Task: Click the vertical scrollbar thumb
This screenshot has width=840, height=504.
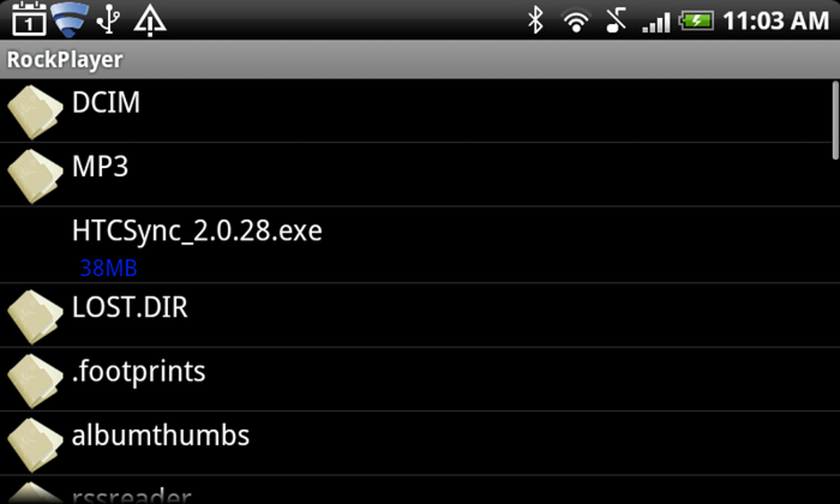Action: click(835, 120)
